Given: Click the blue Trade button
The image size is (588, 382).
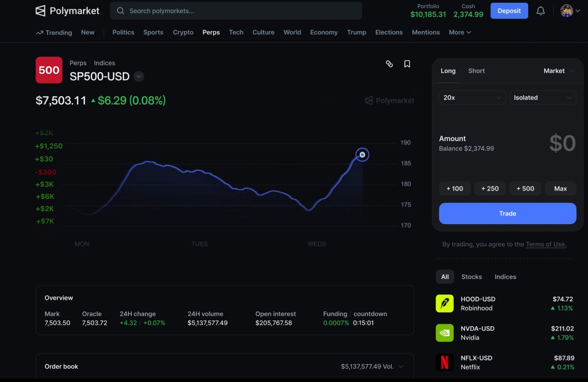Looking at the screenshot, I should tap(507, 213).
